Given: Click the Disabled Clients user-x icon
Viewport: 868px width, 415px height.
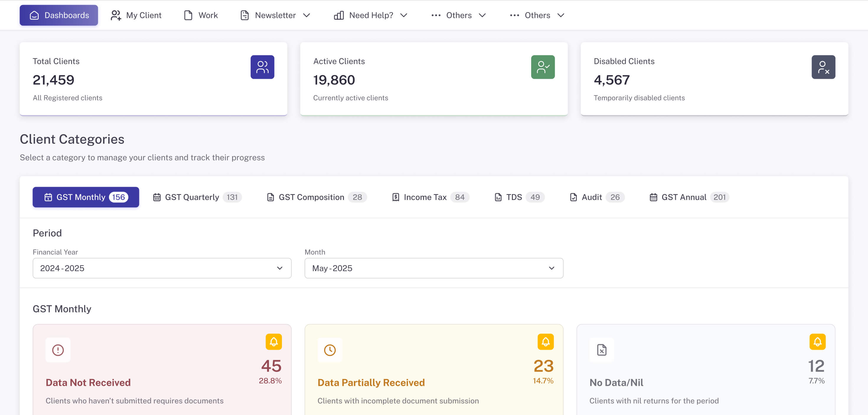Looking at the screenshot, I should click(823, 67).
